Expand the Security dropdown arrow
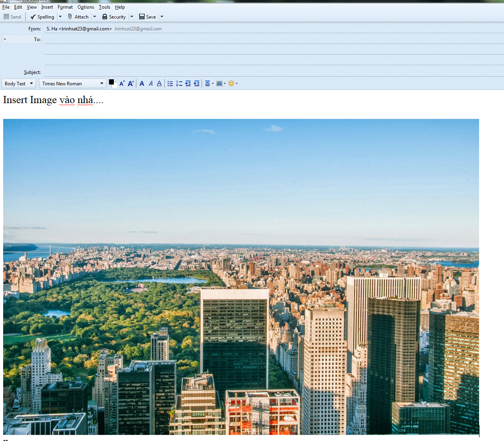 [x=132, y=17]
